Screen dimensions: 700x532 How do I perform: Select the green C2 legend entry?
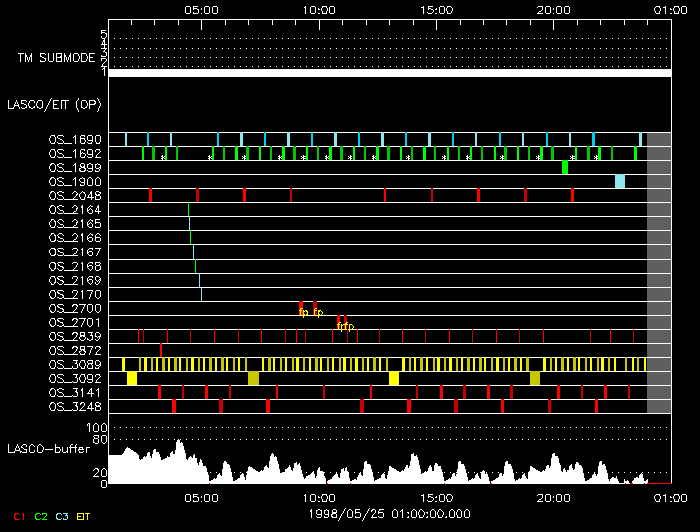pyautogui.click(x=41, y=516)
